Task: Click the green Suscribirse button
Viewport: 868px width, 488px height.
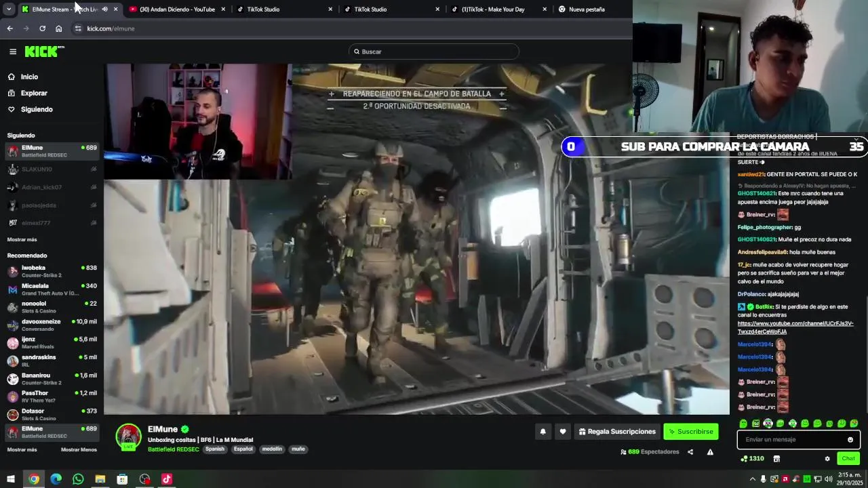Action: click(690, 432)
